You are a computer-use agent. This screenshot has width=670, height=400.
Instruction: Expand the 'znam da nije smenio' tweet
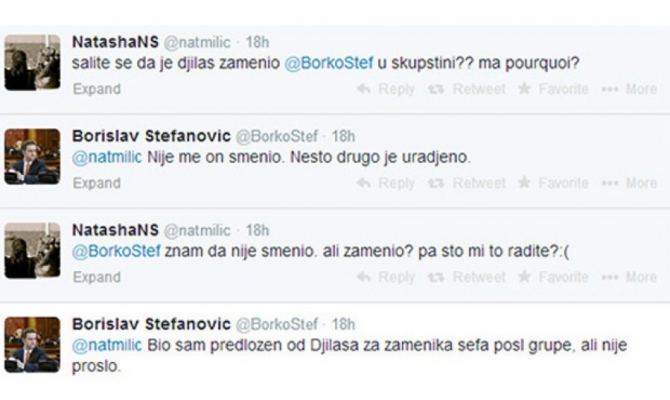tap(96, 277)
